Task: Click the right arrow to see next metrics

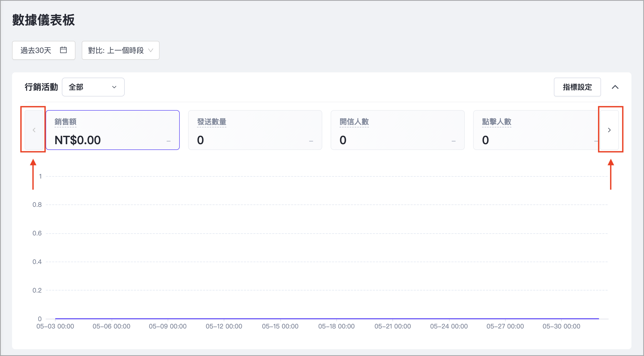Action: tap(609, 130)
